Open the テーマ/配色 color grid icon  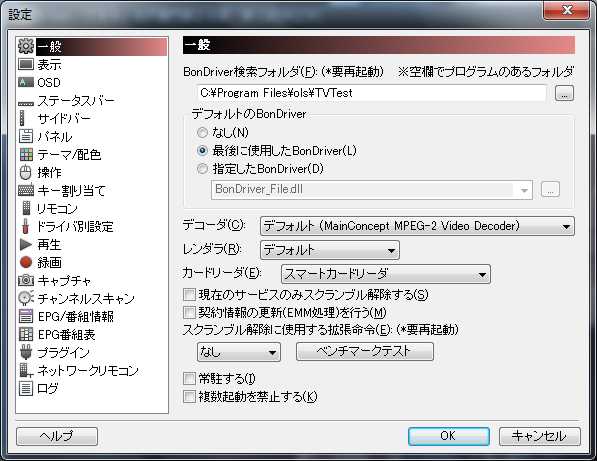pos(26,155)
